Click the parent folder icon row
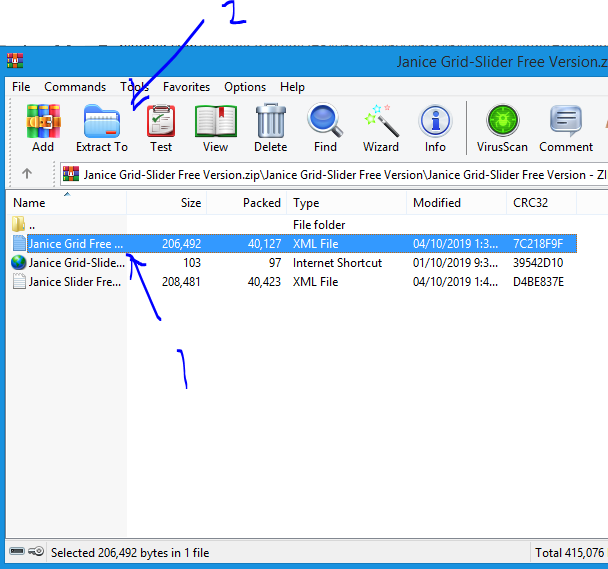Screen dimensions: 608x569 pos(18,225)
